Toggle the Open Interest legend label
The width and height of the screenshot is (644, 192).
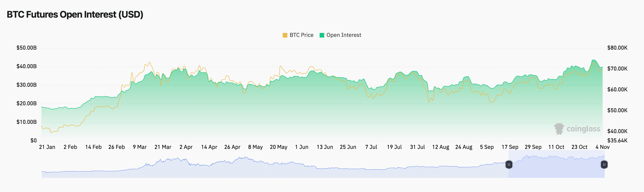(344, 35)
